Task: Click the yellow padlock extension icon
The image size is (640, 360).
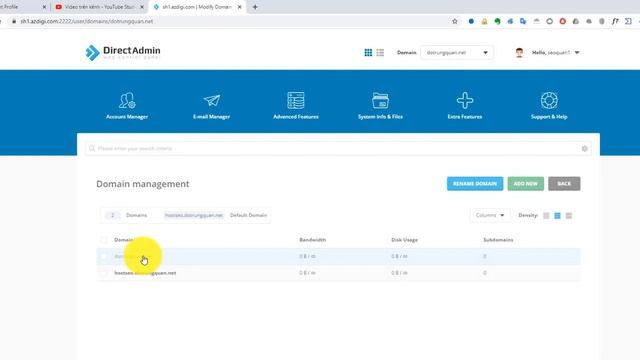Action: [x=484, y=21]
